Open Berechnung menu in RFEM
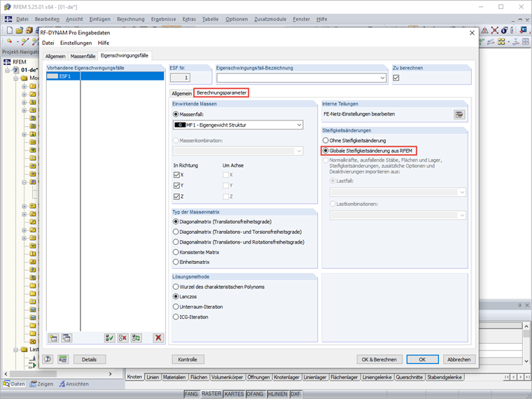This screenshot has width=532, height=399. [131, 20]
